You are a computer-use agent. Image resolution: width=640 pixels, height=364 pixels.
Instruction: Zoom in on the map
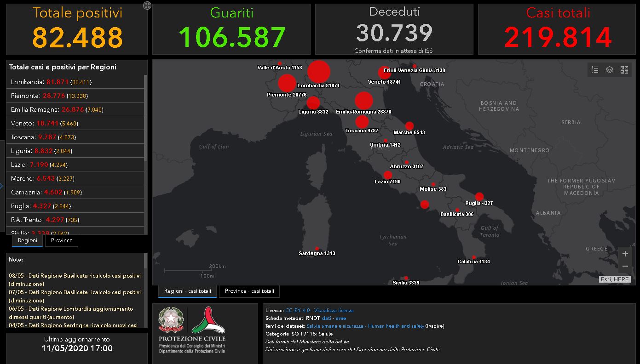pyautogui.click(x=625, y=254)
